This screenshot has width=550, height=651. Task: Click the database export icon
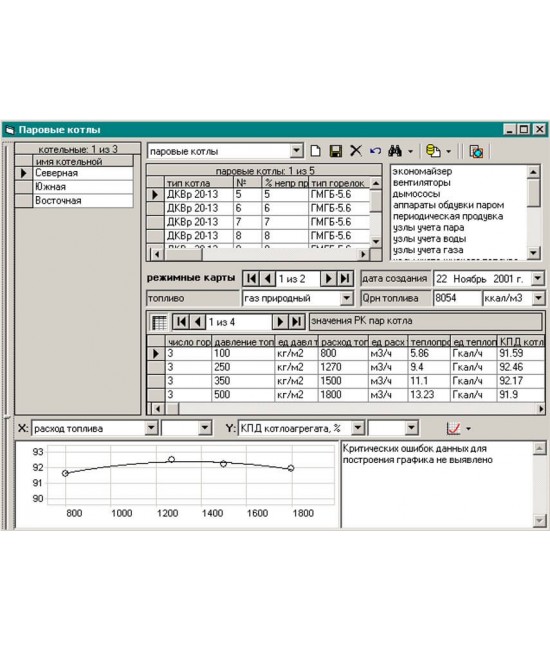point(433,151)
